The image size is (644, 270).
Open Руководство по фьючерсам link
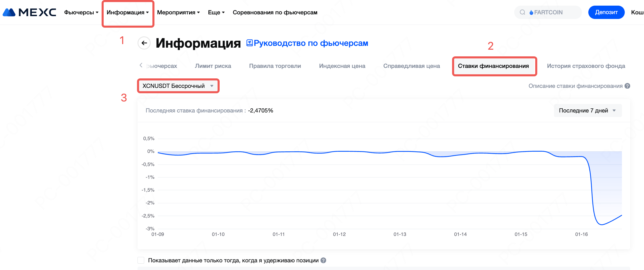pos(311,43)
